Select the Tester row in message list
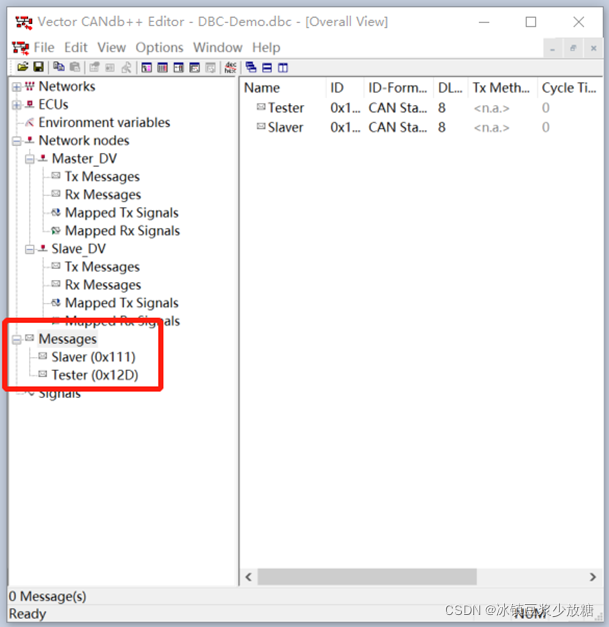609x627 pixels. [421, 108]
